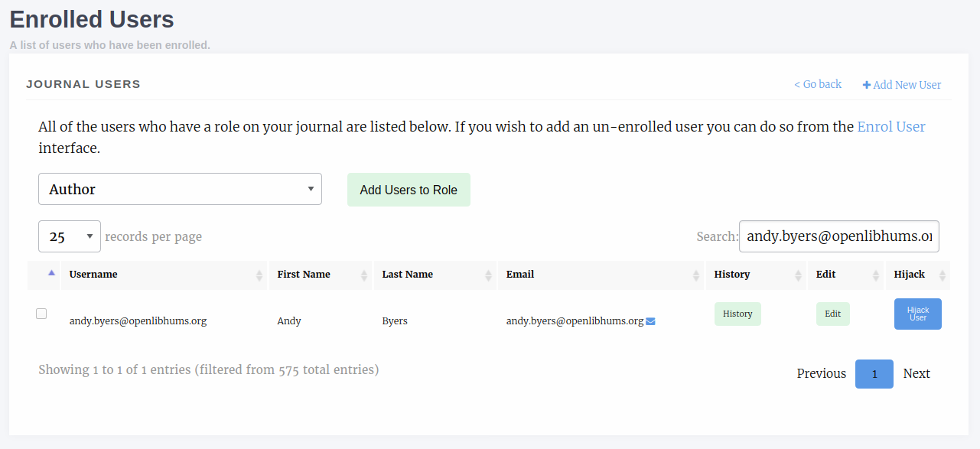Click the Username column header text

coord(93,274)
